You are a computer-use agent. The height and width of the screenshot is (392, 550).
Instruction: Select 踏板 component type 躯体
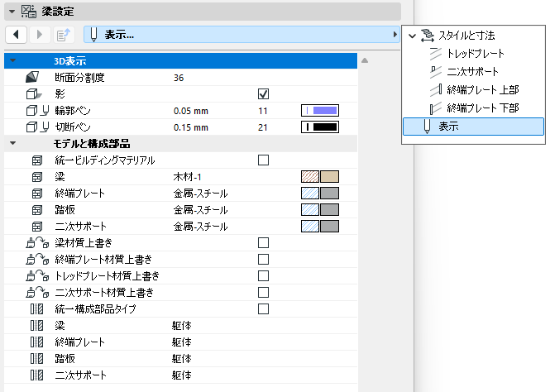click(182, 359)
